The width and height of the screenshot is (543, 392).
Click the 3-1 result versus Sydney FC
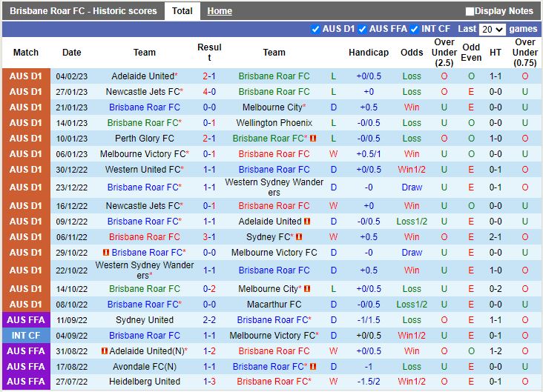coord(209,237)
